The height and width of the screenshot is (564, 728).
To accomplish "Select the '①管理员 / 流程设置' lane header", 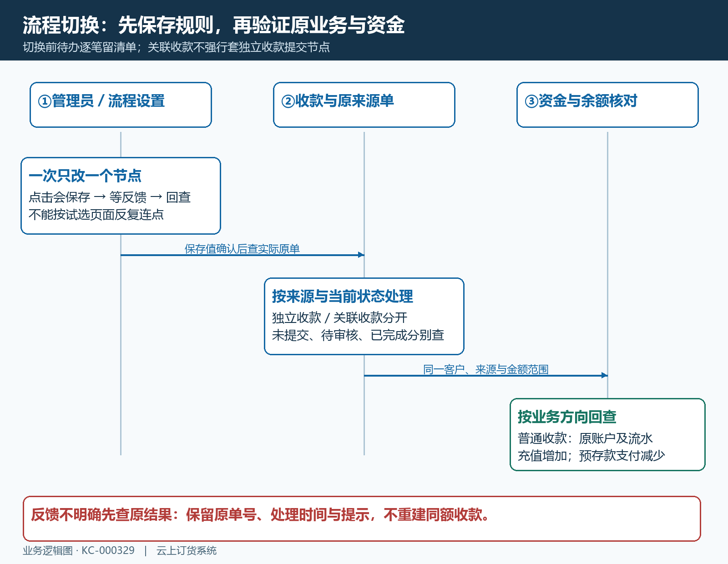I will click(x=121, y=105).
